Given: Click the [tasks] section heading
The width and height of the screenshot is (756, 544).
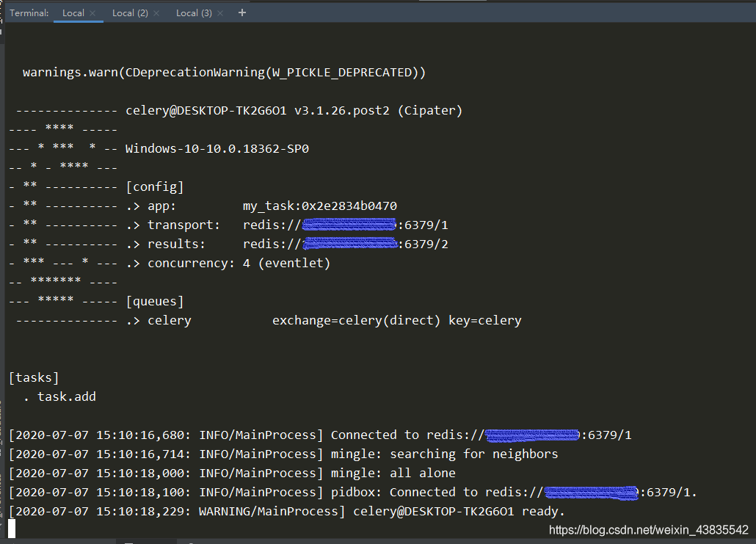Looking at the screenshot, I should (34, 378).
